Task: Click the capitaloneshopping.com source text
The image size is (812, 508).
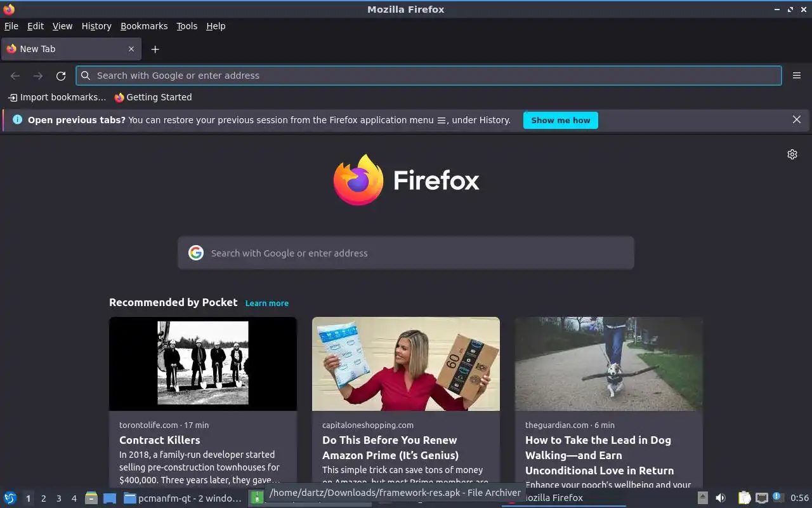Action: click(x=368, y=425)
